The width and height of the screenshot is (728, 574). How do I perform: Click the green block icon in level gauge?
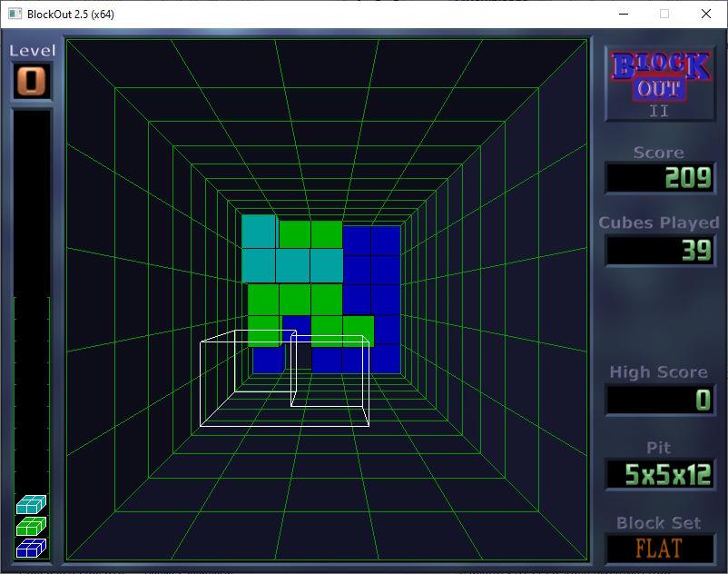pyautogui.click(x=31, y=526)
